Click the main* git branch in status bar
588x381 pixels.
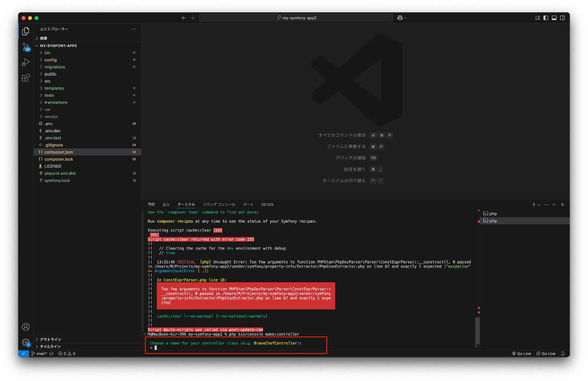39,354
